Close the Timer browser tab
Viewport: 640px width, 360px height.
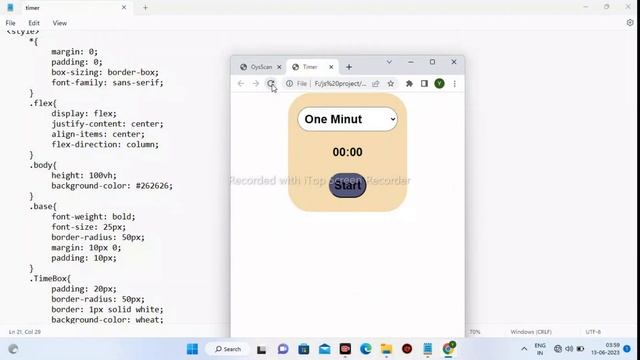click(331, 67)
